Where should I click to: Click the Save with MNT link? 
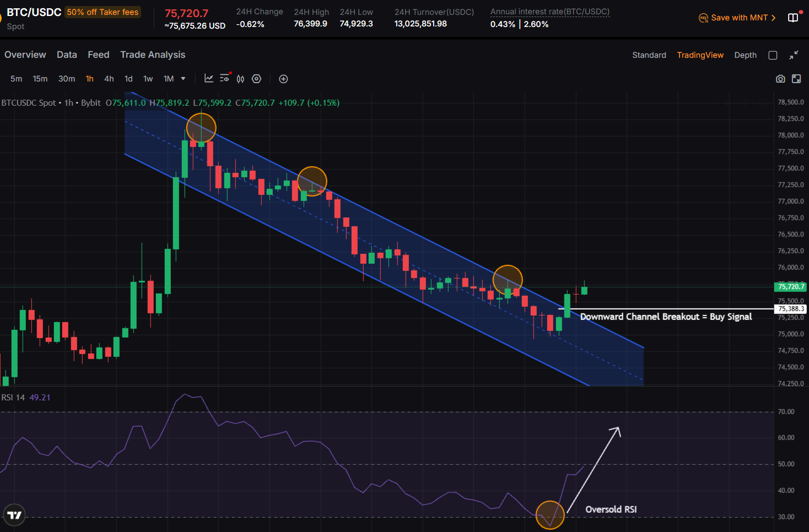pyautogui.click(x=740, y=18)
